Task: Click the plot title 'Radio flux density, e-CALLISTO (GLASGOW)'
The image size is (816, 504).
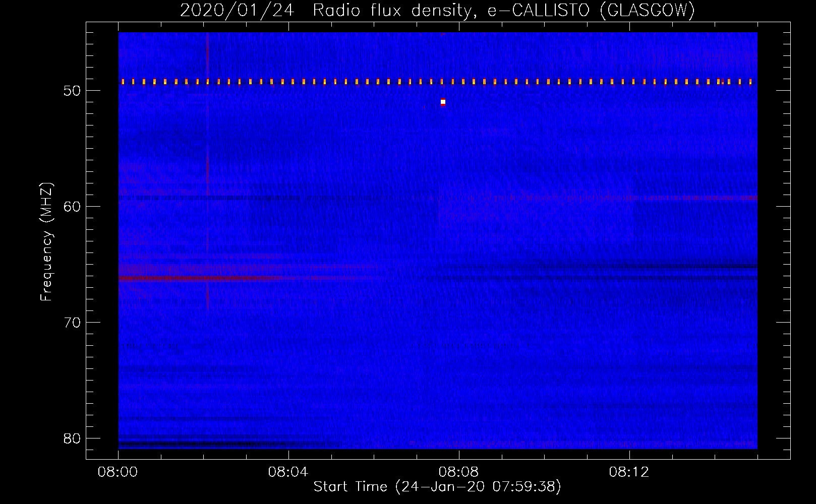Action: (x=504, y=10)
